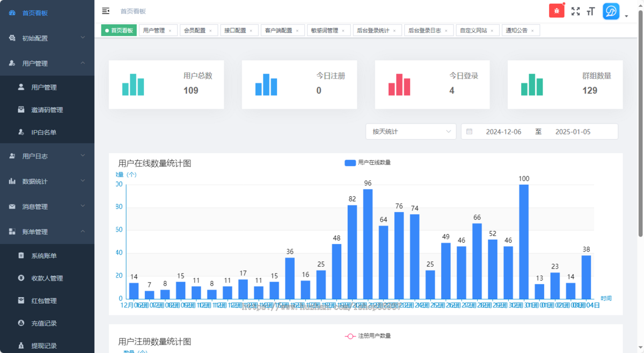Image resolution: width=644 pixels, height=353 pixels.
Task: Expand the 初始配置 sidebar menu
Action: click(47, 38)
